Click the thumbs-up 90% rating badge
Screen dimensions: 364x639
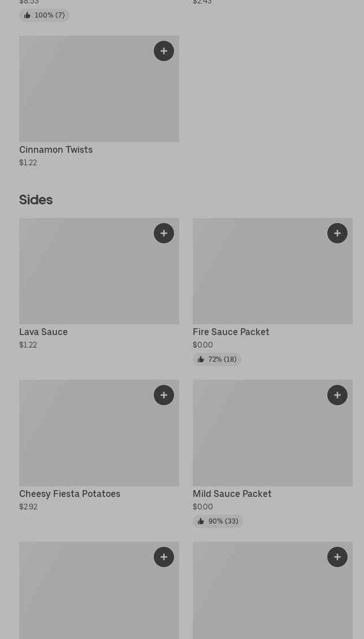point(218,521)
